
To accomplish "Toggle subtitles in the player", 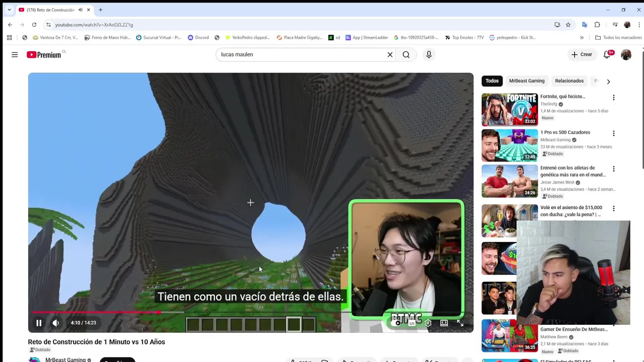I will point(412,323).
